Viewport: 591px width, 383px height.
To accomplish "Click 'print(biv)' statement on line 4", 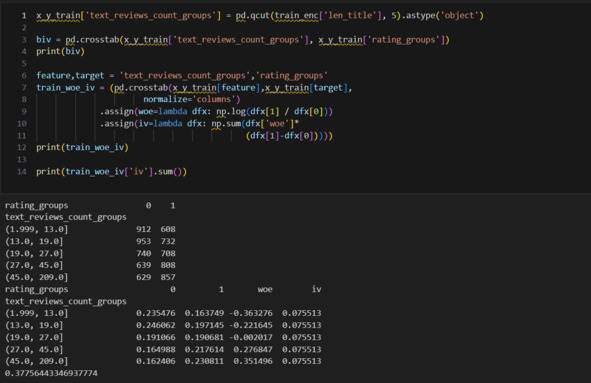I will pos(60,51).
